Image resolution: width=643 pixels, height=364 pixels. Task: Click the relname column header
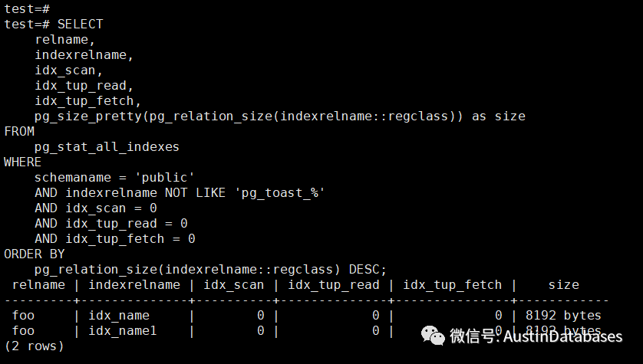tap(38, 284)
